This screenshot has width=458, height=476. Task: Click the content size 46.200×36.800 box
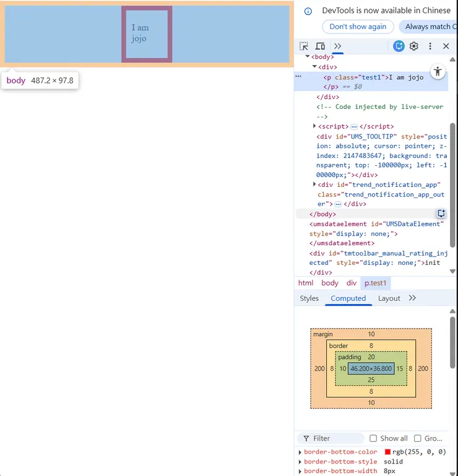click(371, 368)
